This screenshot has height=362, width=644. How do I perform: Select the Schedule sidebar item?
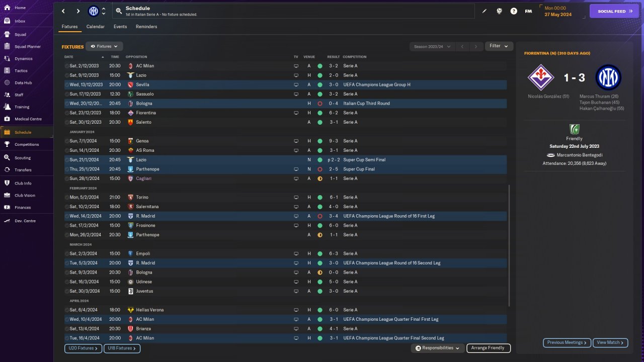[27, 132]
